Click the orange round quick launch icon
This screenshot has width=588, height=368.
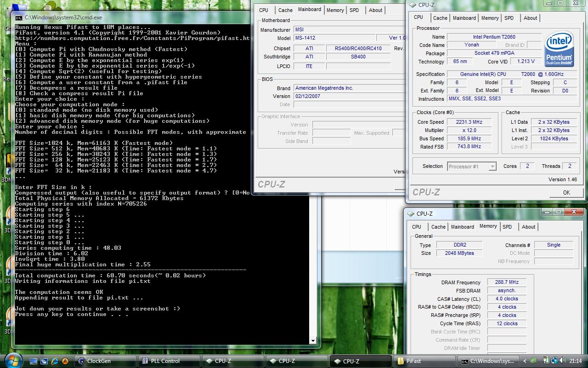tap(65, 361)
